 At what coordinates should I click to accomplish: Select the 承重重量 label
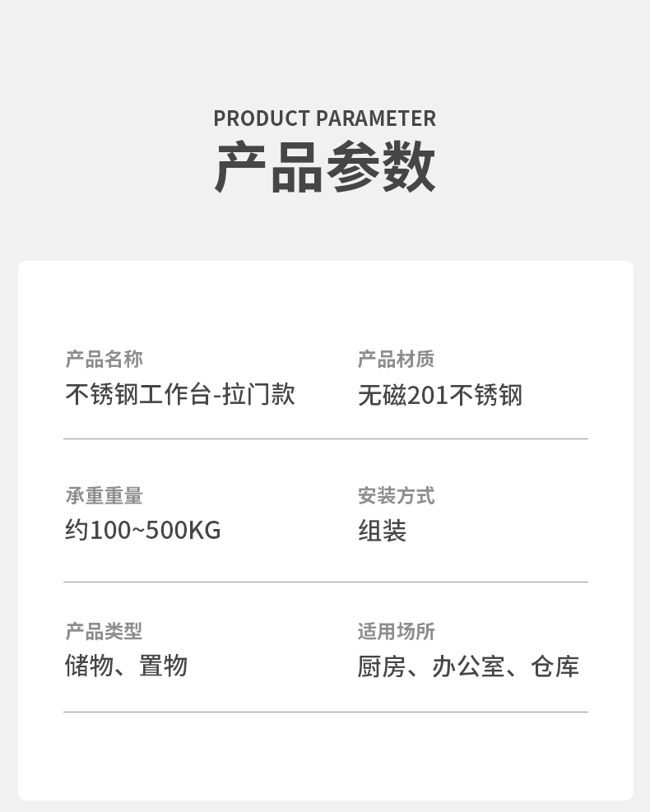(x=104, y=495)
